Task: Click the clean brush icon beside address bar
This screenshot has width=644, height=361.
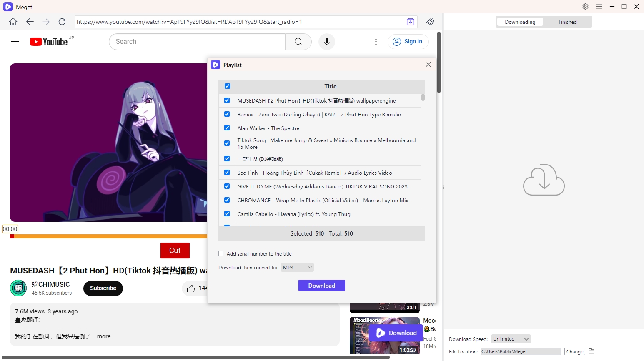Action: 430,22
